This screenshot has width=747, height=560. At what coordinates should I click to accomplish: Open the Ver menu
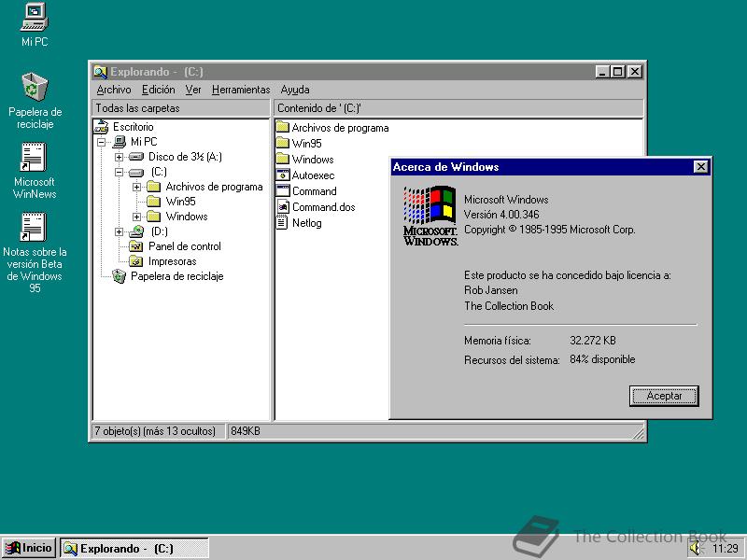pos(193,90)
